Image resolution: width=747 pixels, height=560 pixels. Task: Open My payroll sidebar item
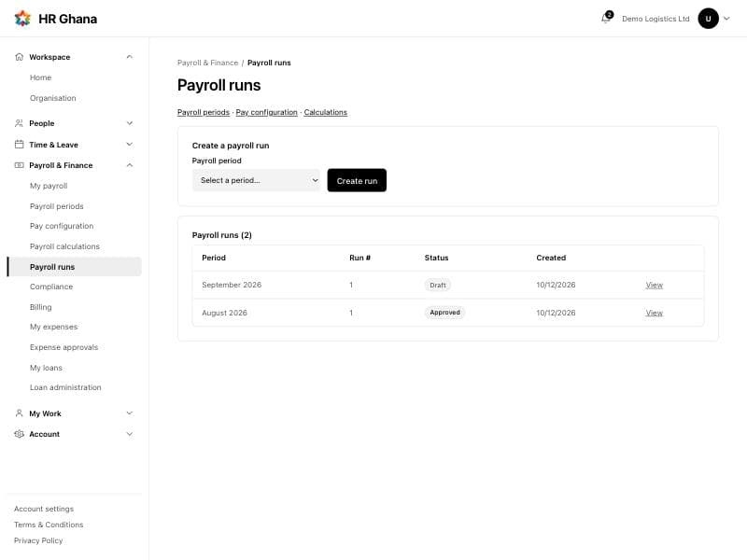coord(49,186)
